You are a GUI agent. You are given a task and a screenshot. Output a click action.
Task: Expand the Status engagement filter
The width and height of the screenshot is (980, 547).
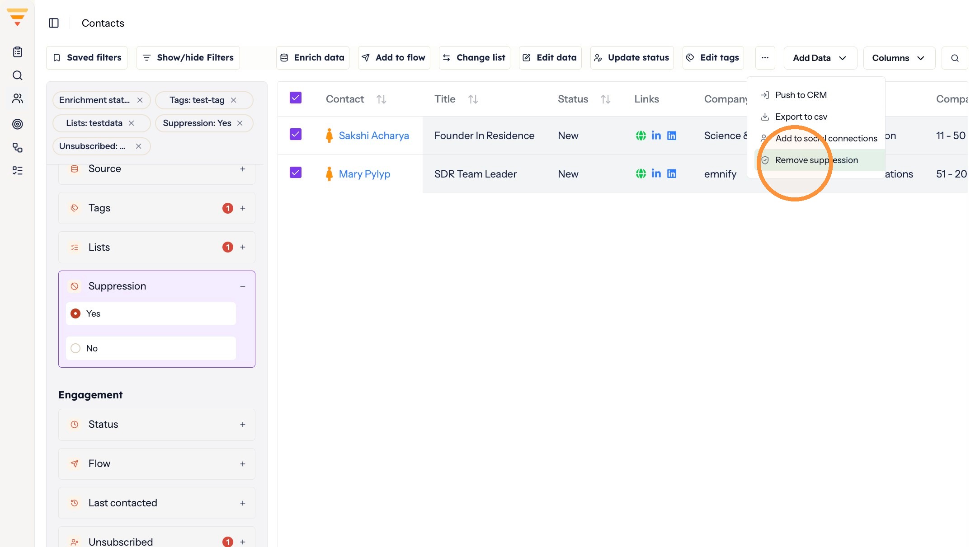tap(243, 425)
